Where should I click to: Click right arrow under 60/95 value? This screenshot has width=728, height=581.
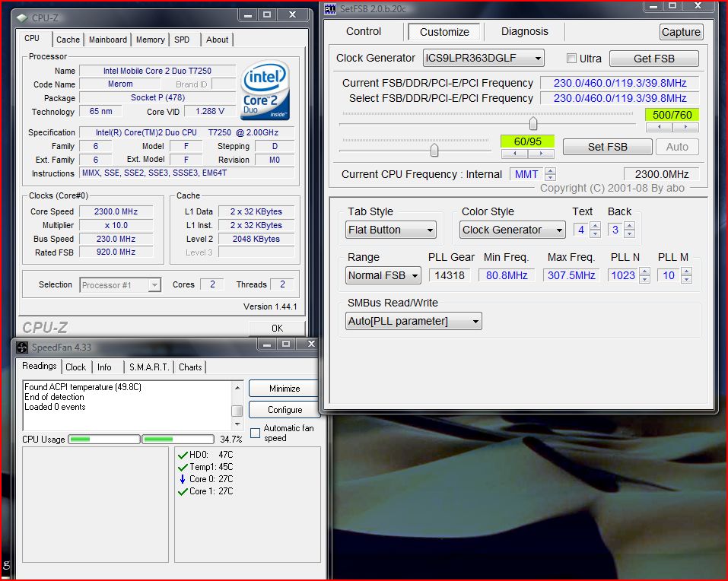(x=541, y=153)
